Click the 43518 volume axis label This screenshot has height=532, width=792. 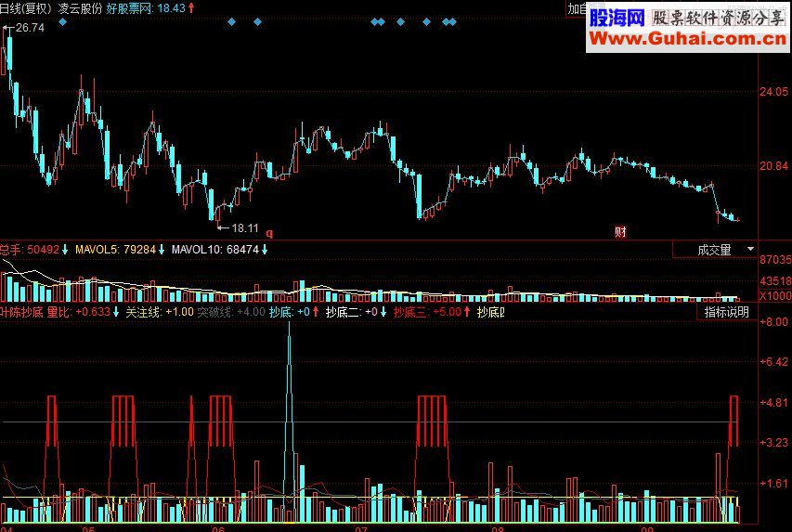[775, 281]
